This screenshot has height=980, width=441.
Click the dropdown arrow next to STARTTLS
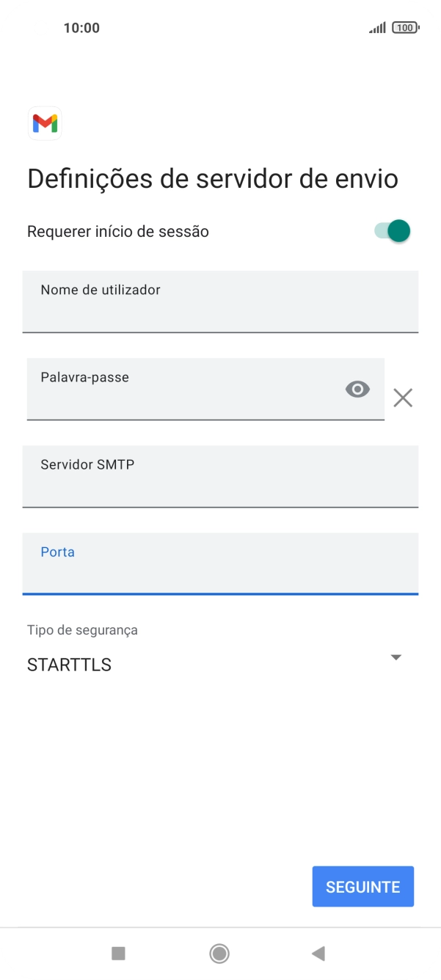[396, 657]
